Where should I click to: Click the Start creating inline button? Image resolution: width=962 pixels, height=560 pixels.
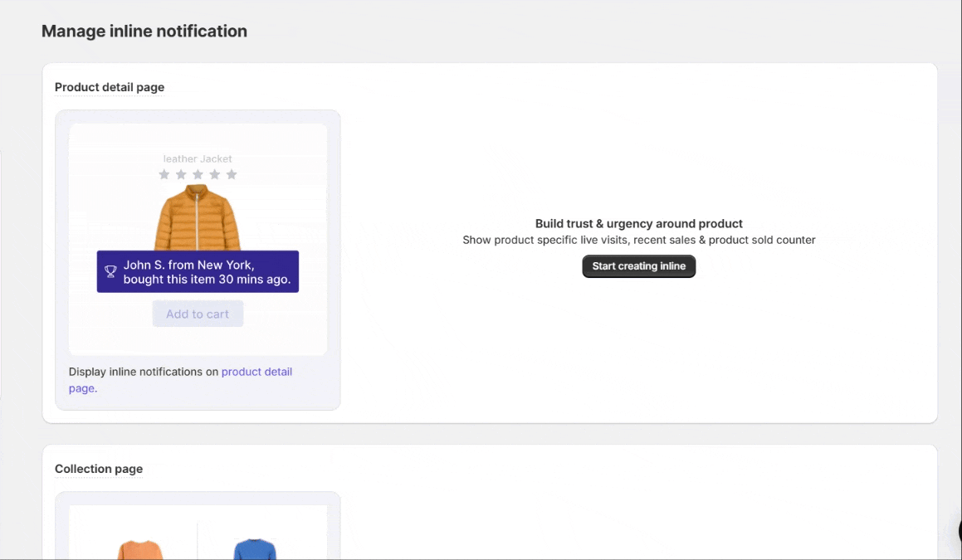(x=638, y=266)
